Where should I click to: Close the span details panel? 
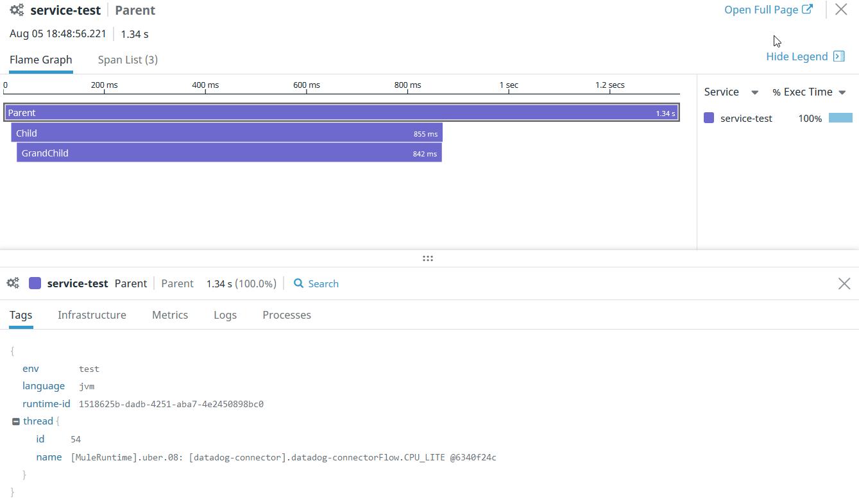pos(844,283)
